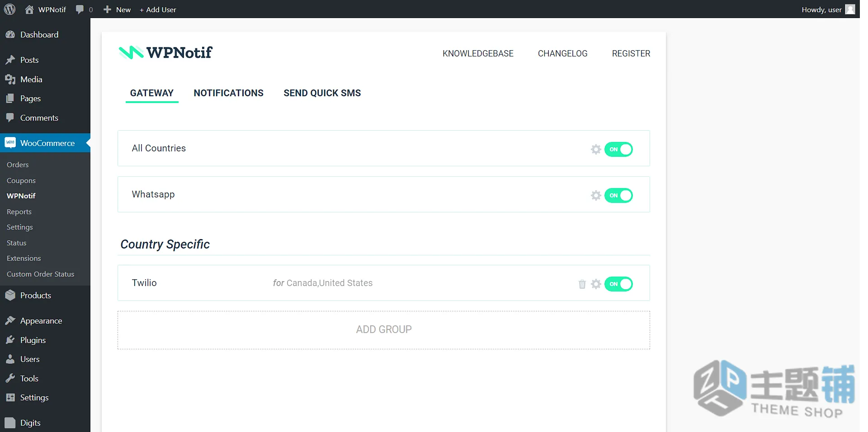
Task: Click the Appearance paintbrush icon
Action: [x=10, y=321]
